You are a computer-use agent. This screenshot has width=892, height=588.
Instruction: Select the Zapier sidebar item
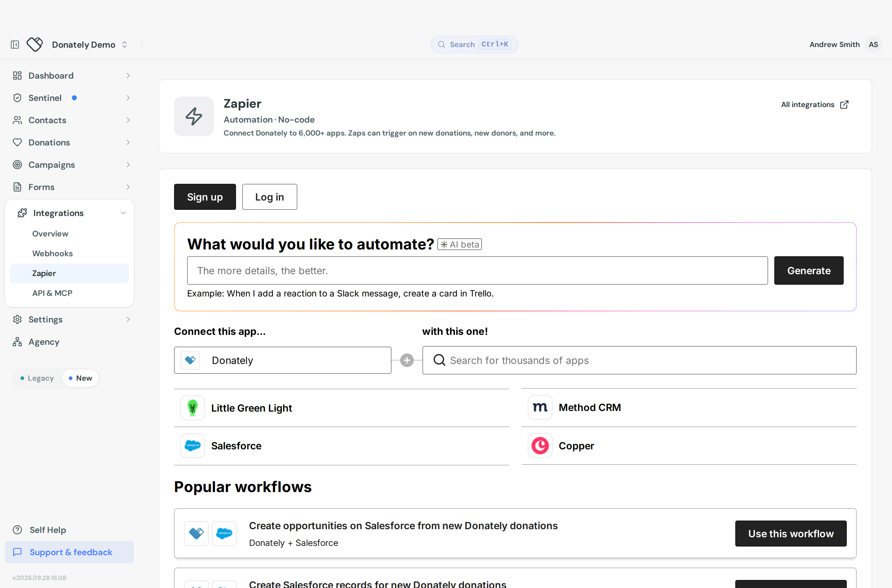click(x=69, y=273)
